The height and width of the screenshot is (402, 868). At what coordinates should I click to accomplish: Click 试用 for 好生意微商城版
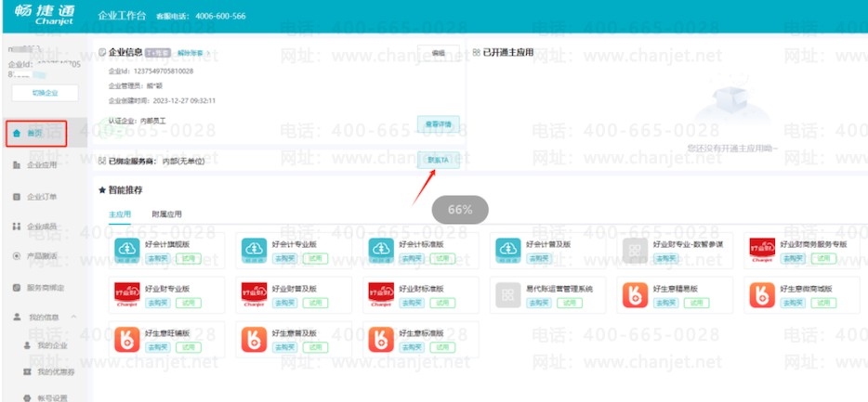click(x=823, y=303)
